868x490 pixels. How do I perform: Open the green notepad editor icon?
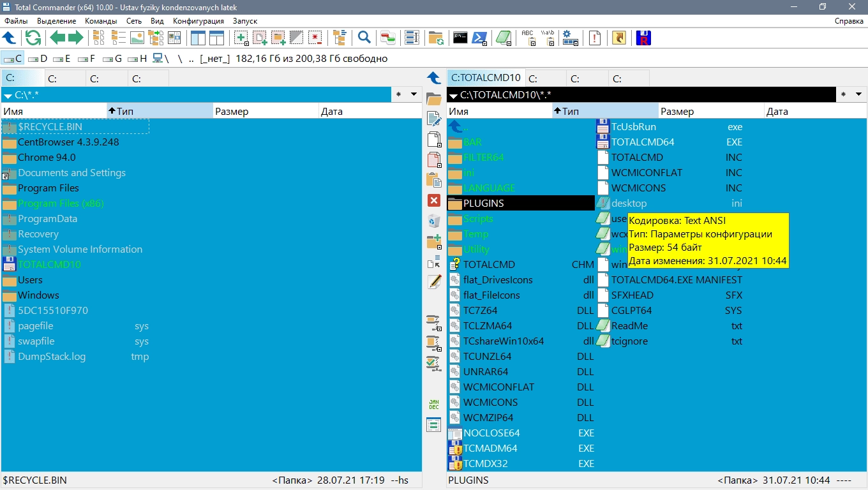pos(504,38)
